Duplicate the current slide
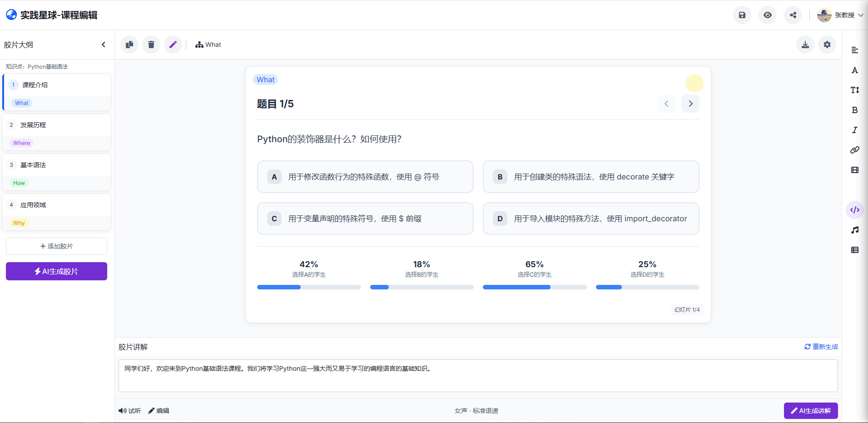This screenshot has height=423, width=868. pos(129,45)
